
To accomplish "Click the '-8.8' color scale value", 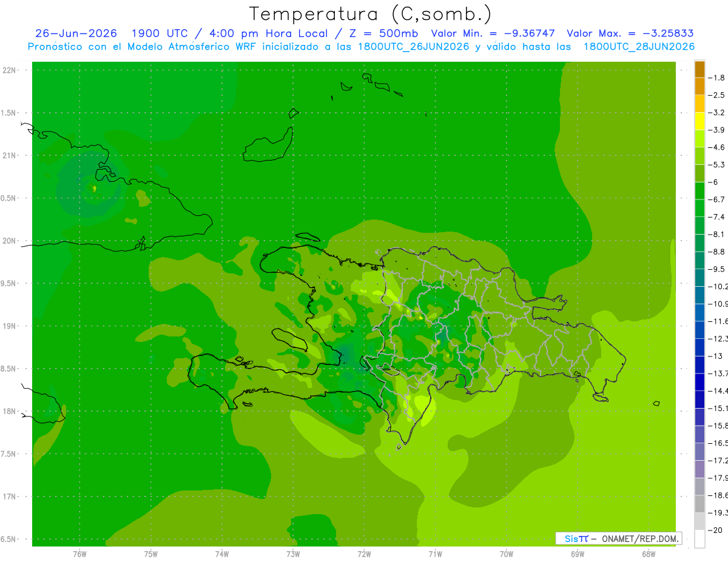I will tap(716, 252).
